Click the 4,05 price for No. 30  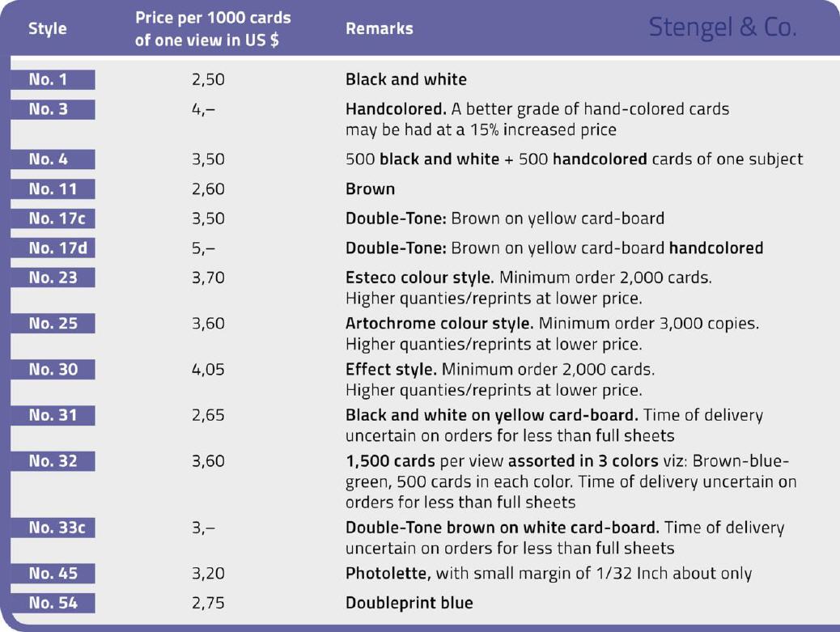coord(208,370)
